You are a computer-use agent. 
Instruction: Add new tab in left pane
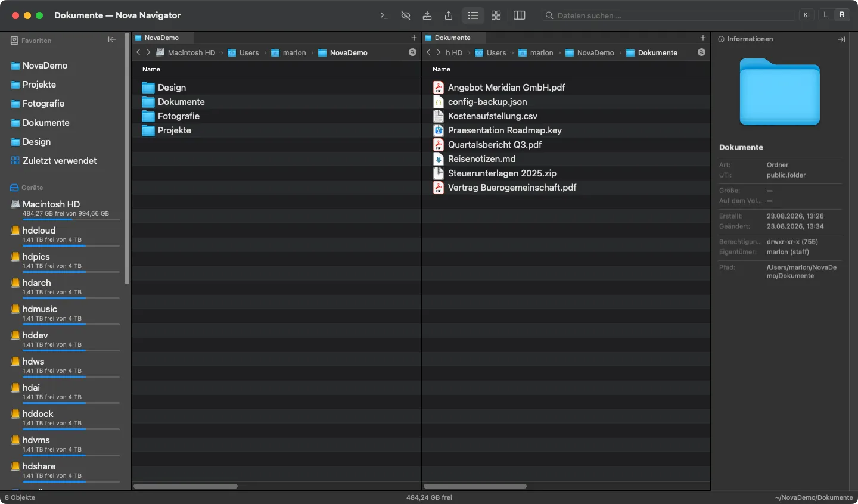pyautogui.click(x=414, y=38)
